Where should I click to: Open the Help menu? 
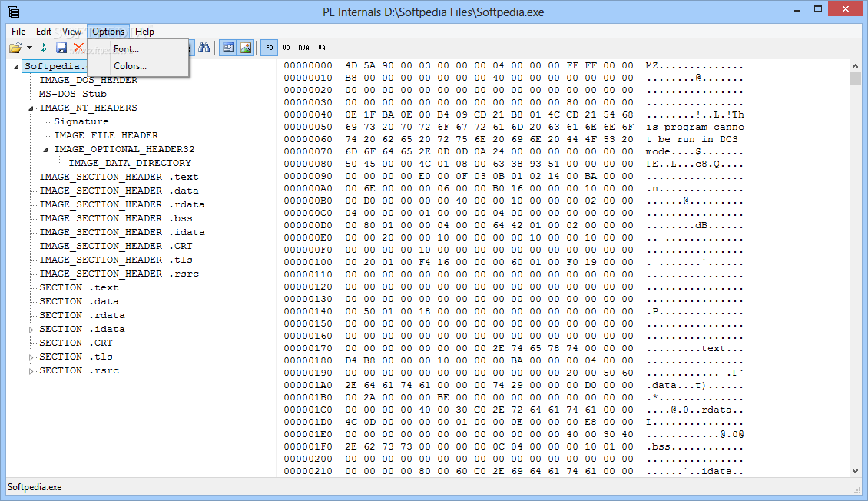pos(144,32)
